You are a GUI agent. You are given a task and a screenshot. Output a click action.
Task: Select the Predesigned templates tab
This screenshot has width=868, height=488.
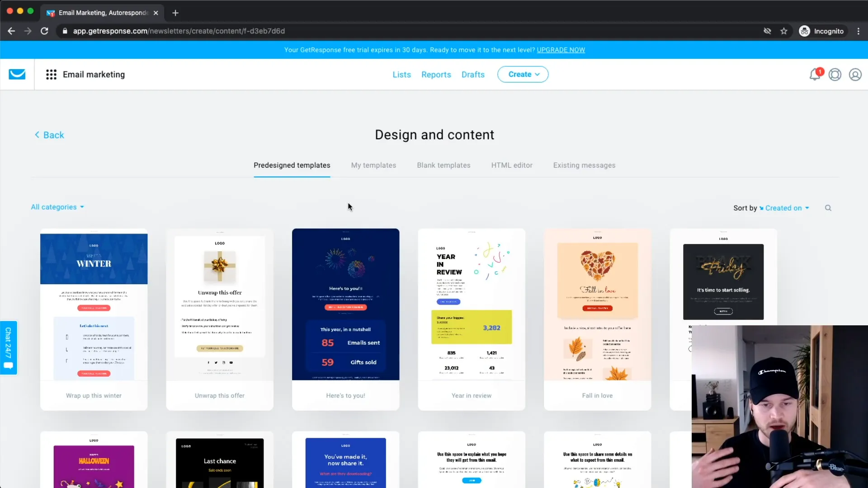tap(292, 165)
